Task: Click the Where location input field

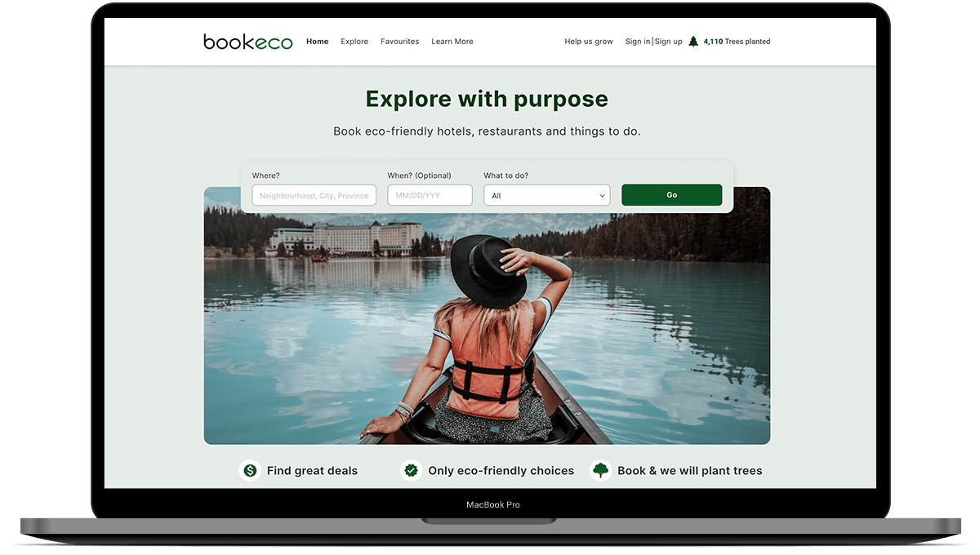Action: click(314, 195)
